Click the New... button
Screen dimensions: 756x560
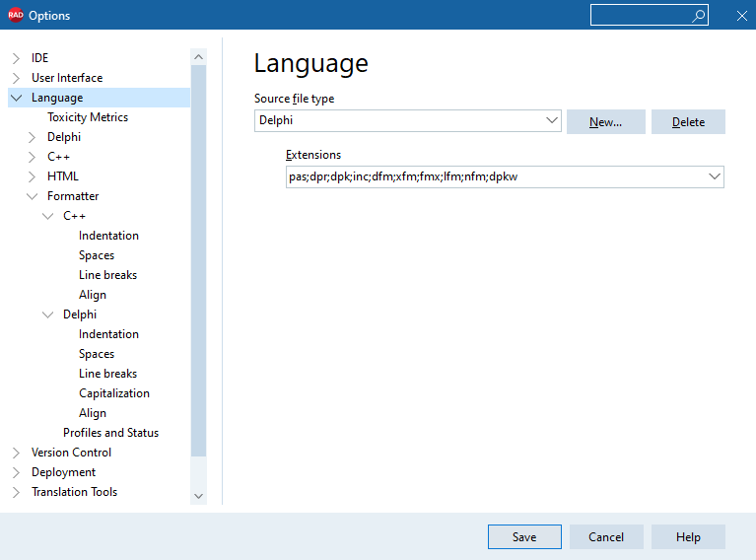click(605, 122)
